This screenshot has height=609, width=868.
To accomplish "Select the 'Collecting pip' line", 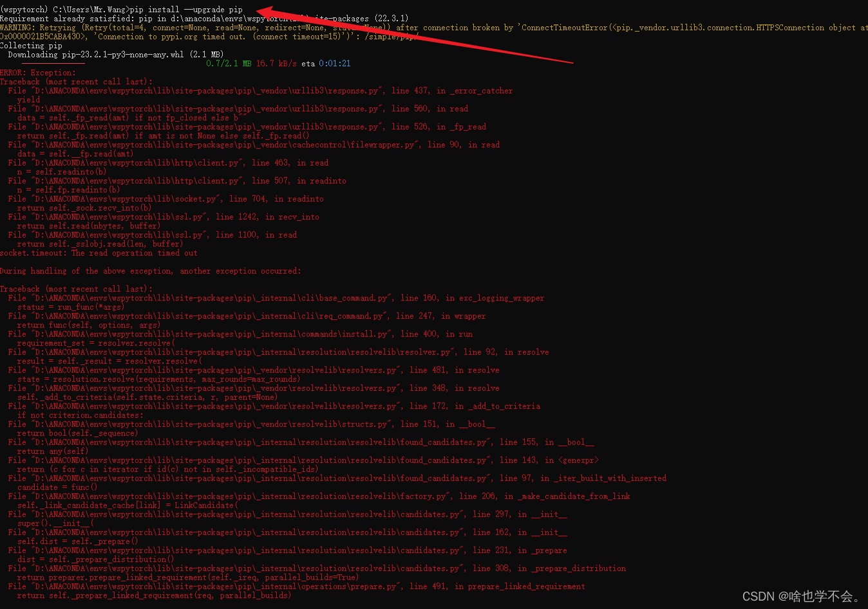I will (x=31, y=46).
